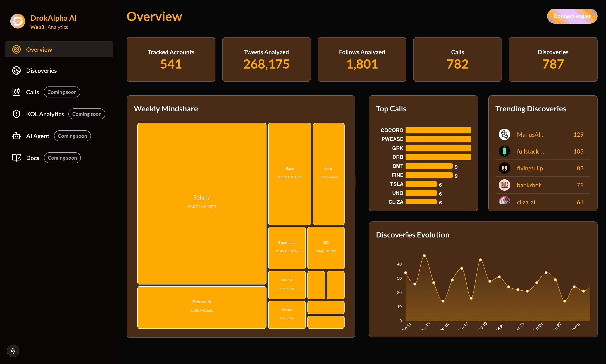Select the Overview target icon
The height and width of the screenshot is (364, 606).
(16, 49)
